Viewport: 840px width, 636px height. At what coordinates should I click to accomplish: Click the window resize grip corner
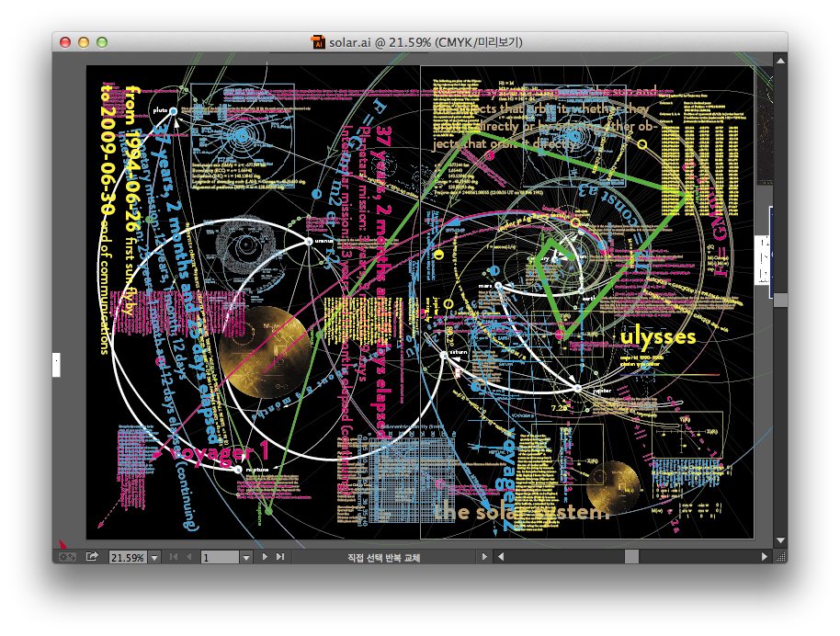pos(780,557)
